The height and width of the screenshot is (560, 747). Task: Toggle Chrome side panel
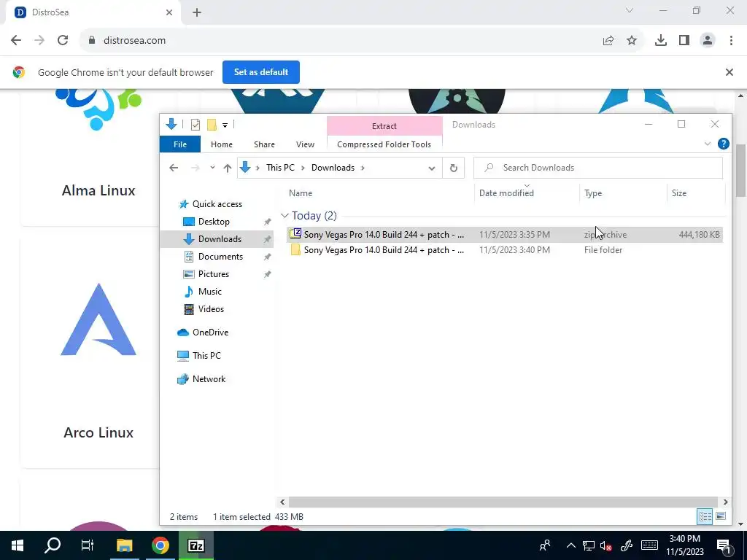click(684, 41)
